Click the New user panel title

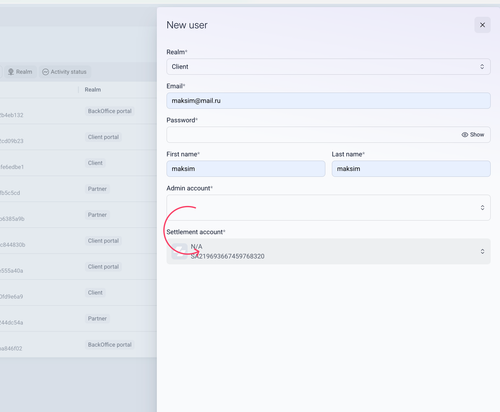click(187, 25)
